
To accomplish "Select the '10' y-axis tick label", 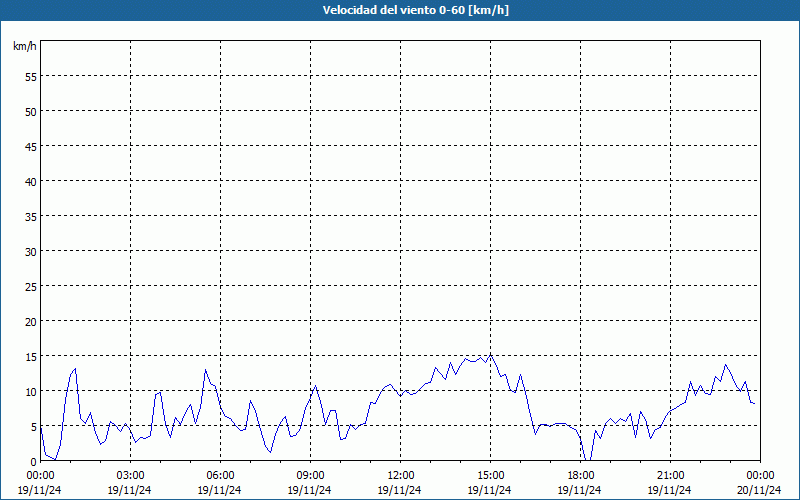I will tap(31, 392).
